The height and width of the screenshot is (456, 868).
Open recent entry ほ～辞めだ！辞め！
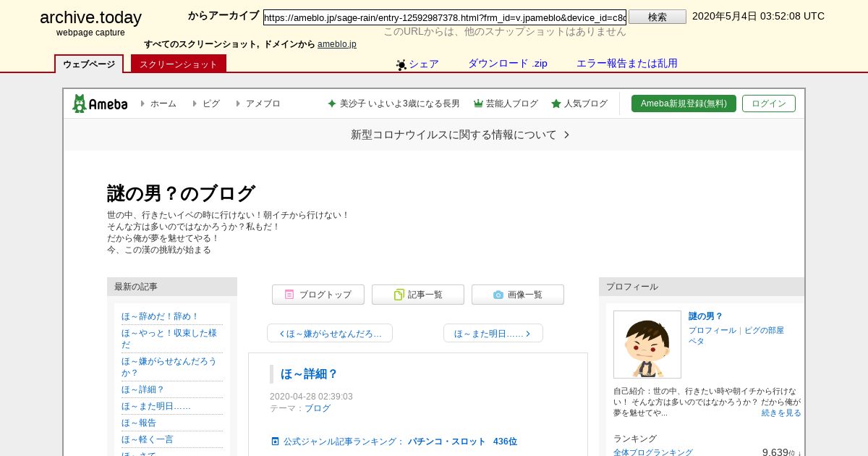click(x=161, y=316)
